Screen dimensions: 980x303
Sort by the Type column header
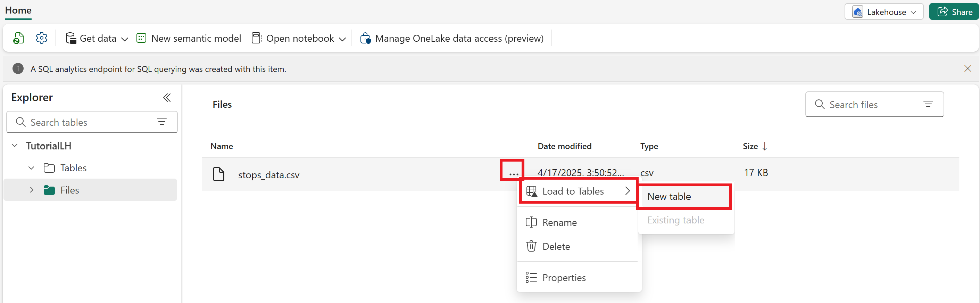[x=649, y=146]
